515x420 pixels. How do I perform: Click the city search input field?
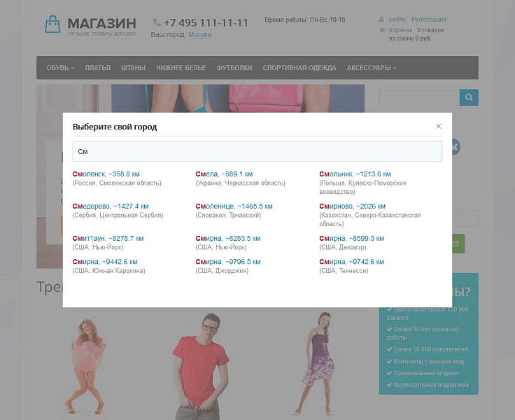pos(257,151)
